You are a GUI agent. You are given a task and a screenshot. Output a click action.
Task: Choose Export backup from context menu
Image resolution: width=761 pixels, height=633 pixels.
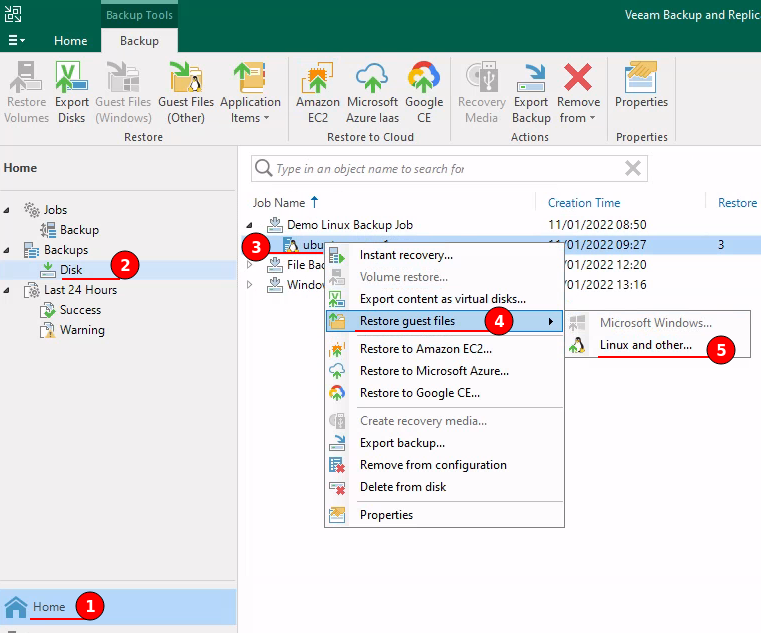tap(402, 443)
